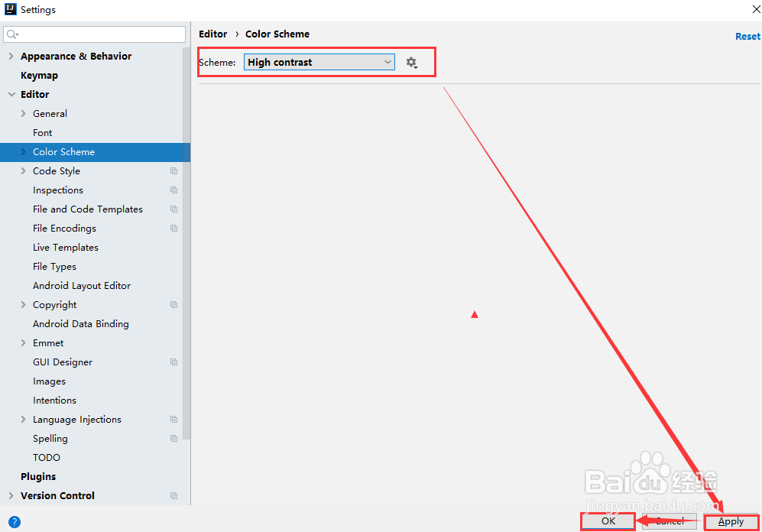Image resolution: width=762 pixels, height=532 pixels.
Task: Open Spelling settings
Action: click(x=50, y=438)
